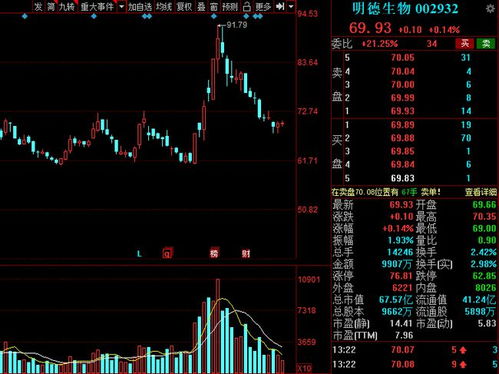Click the 换手 value 2.42%
Screen dimensions: 499x374
click(483, 252)
